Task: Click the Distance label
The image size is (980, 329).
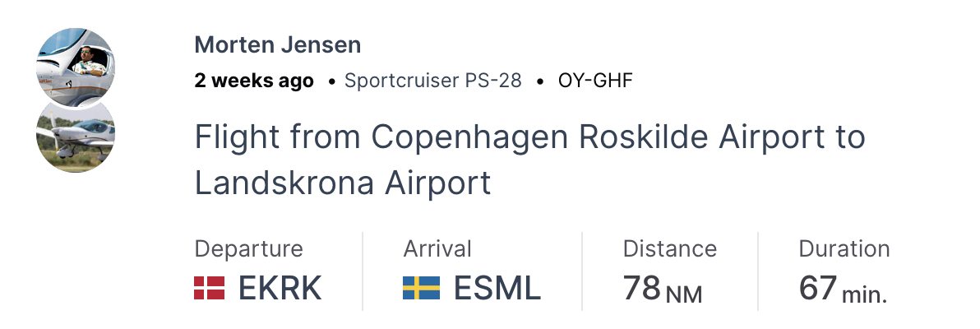Action: [x=669, y=249]
